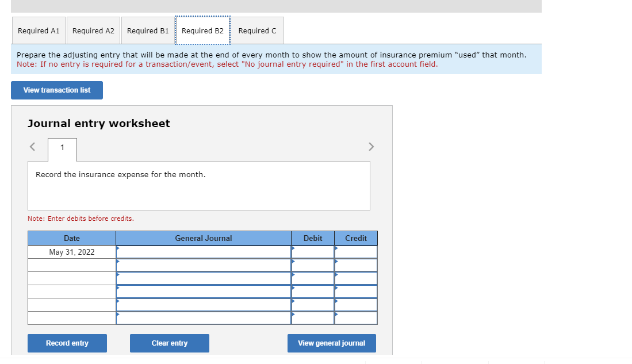Select journal entry tab 1
The height and width of the screenshot is (364, 632).
pyautogui.click(x=62, y=148)
